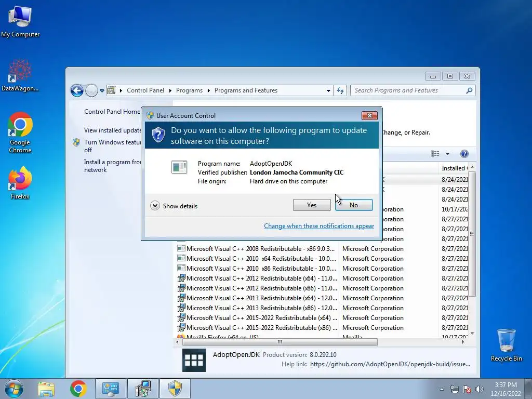
Task: Select the UAC shield taskbar button
Action: [x=175, y=389]
